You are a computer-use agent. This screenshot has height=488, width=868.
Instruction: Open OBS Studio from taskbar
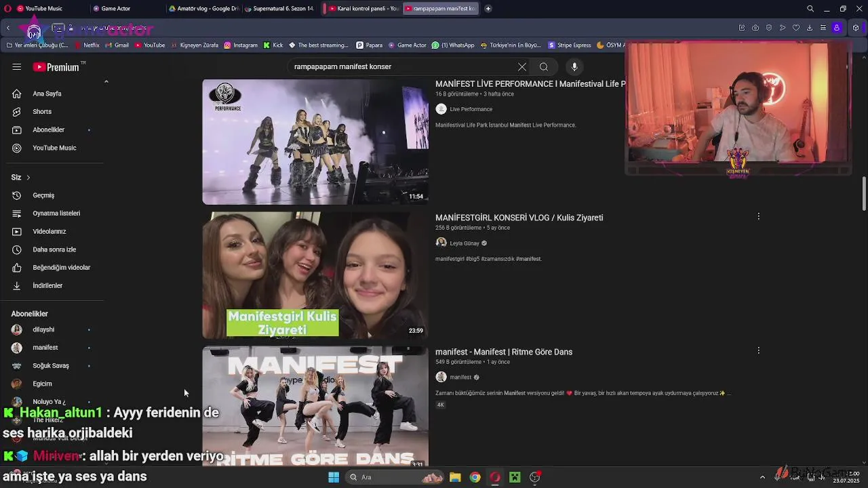535,477
